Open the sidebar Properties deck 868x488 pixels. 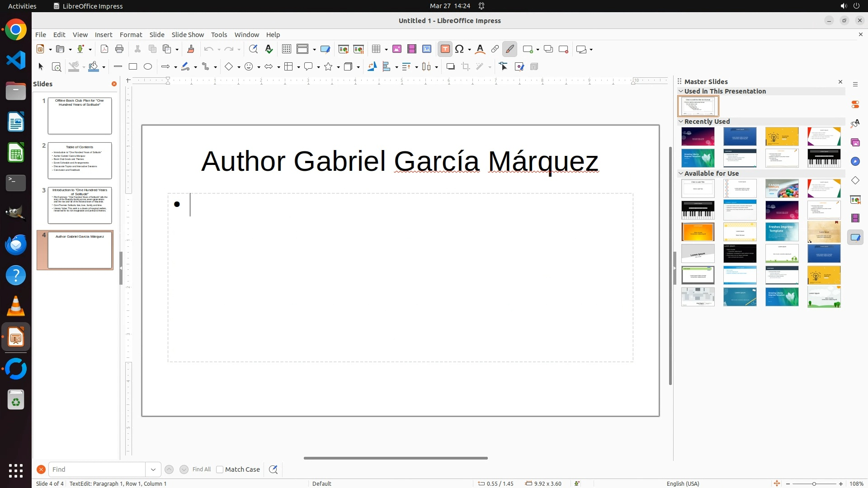(855, 104)
